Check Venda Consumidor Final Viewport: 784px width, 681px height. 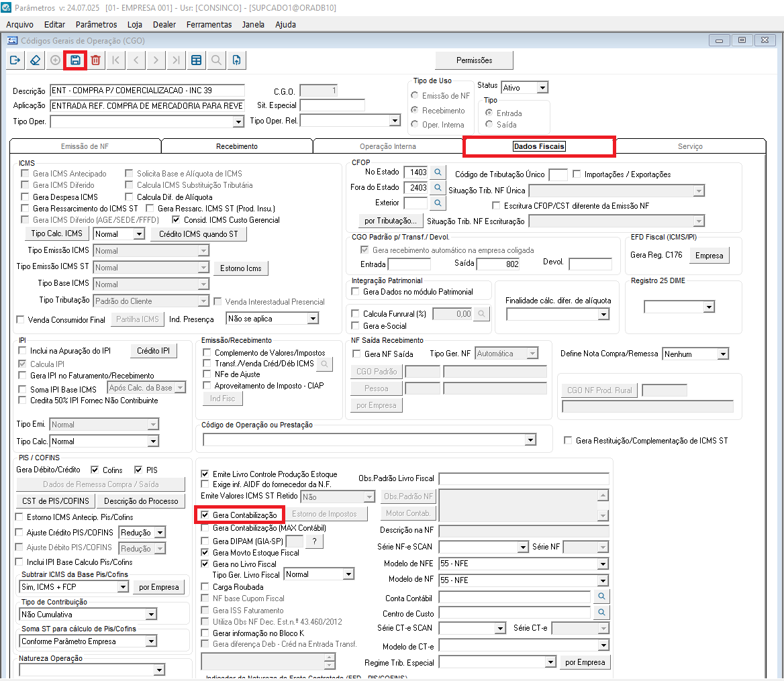coord(21,319)
